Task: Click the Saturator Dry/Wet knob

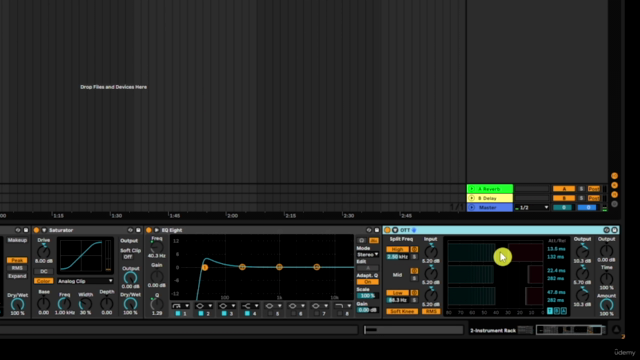Action: point(130,304)
